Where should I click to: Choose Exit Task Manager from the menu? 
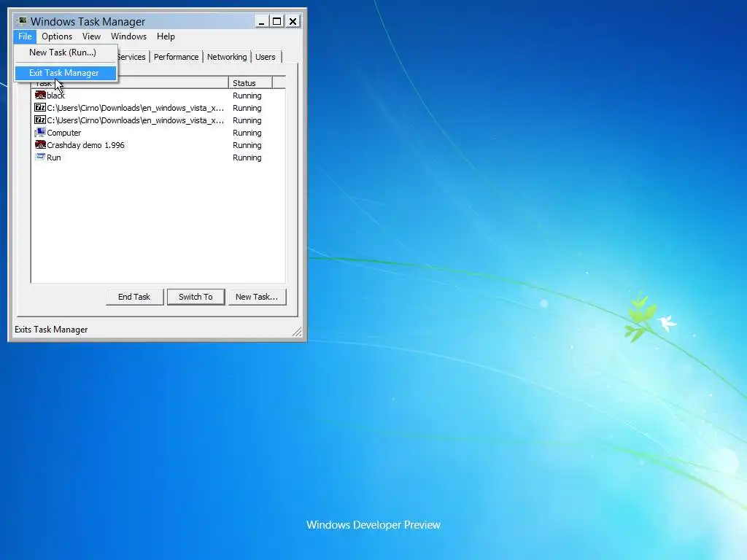(66, 73)
